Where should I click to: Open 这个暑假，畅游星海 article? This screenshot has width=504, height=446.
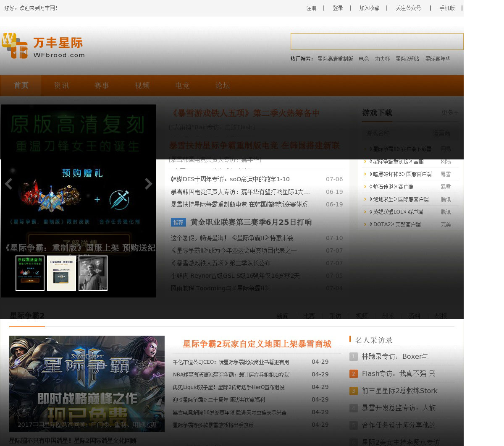(232, 238)
